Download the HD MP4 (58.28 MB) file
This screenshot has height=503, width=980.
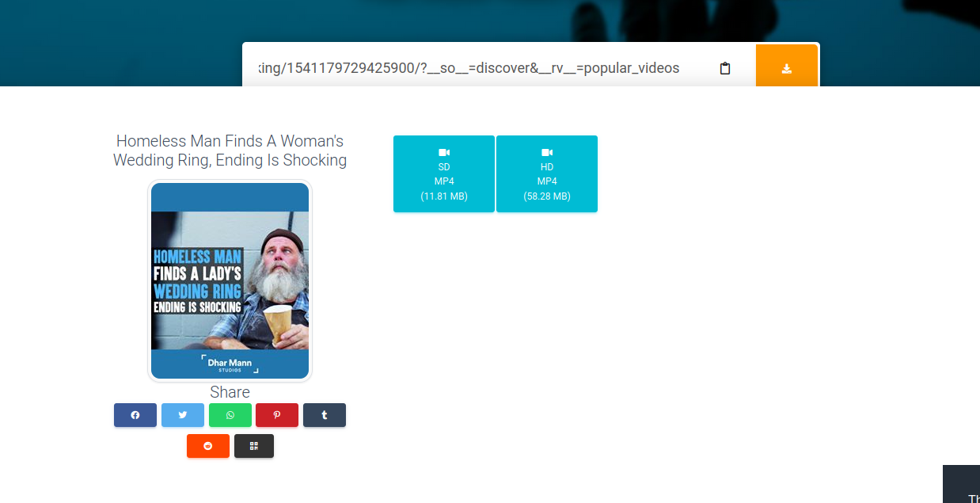547,182
